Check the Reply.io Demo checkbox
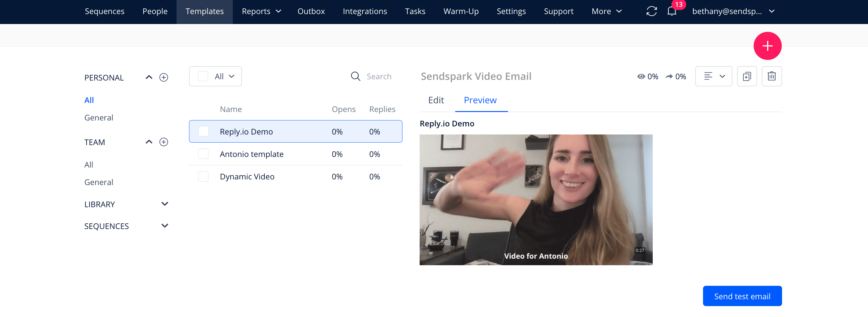This screenshot has width=868, height=317. coord(203,131)
